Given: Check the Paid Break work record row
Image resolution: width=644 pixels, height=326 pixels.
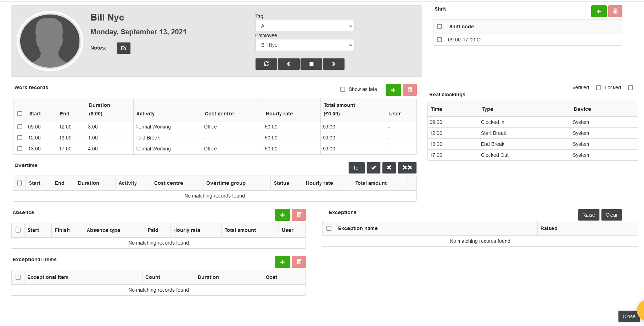Looking at the screenshot, I should tap(20, 138).
